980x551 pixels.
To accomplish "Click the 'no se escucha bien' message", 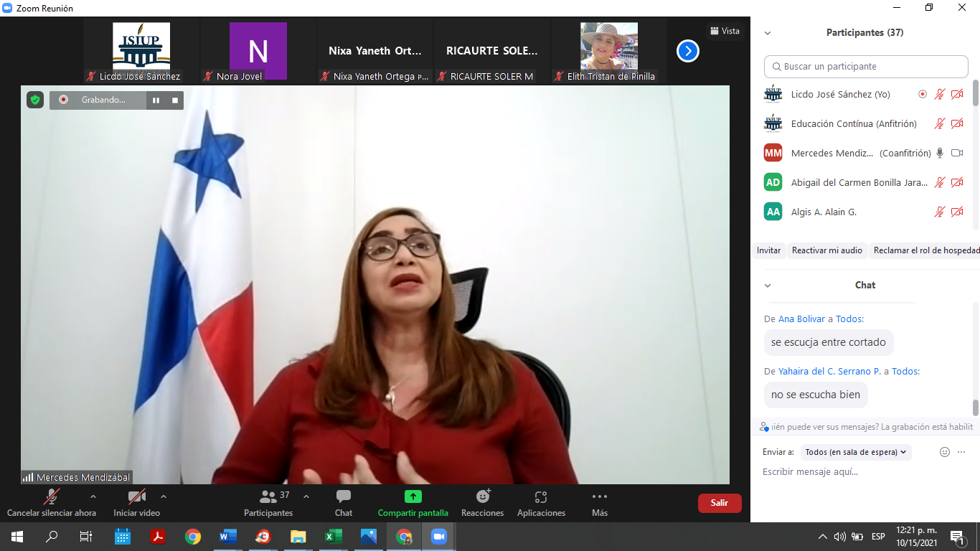I will pos(816,395).
